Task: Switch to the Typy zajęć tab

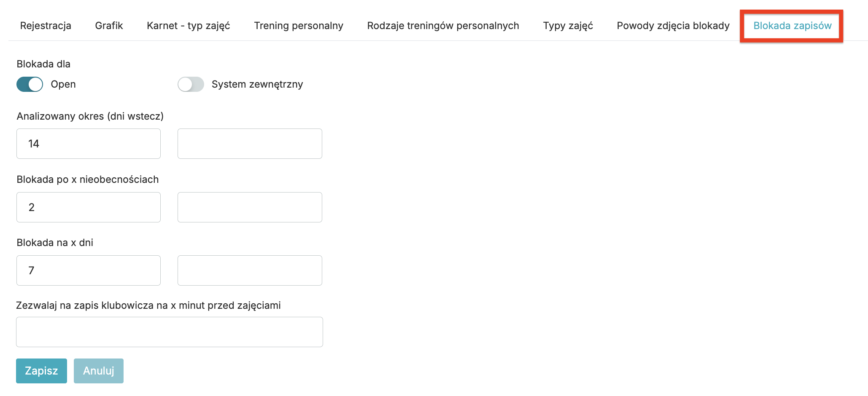Action: [x=568, y=26]
